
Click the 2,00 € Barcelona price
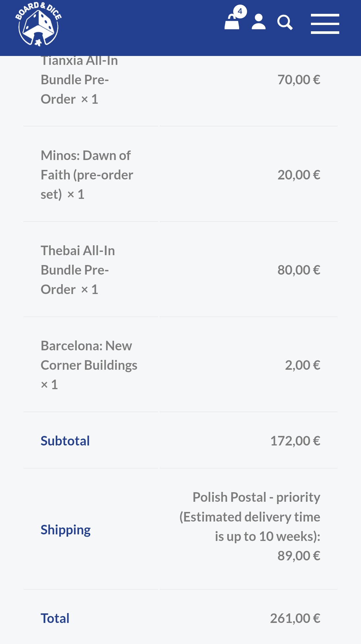click(x=303, y=365)
